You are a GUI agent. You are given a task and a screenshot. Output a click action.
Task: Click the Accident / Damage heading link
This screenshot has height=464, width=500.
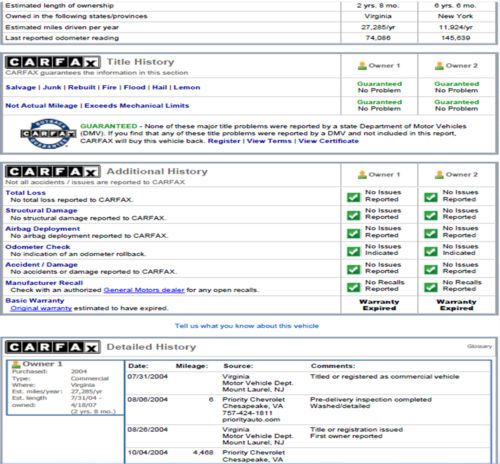point(41,265)
